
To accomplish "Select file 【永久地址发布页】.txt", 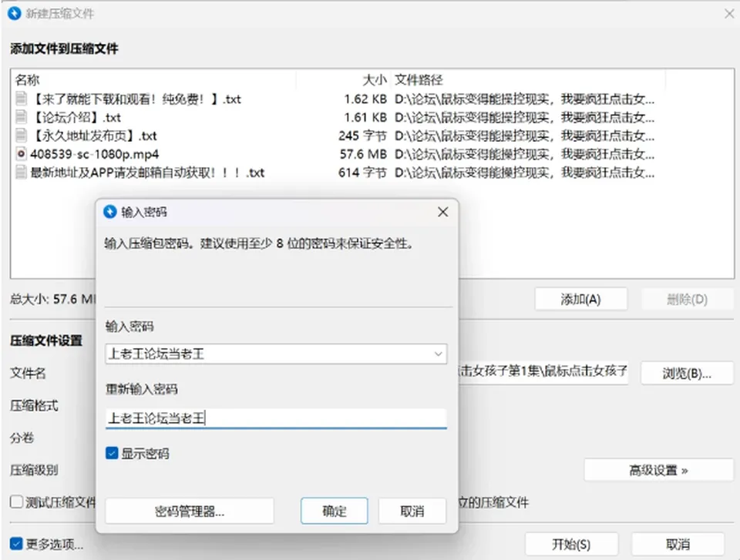I will [94, 136].
